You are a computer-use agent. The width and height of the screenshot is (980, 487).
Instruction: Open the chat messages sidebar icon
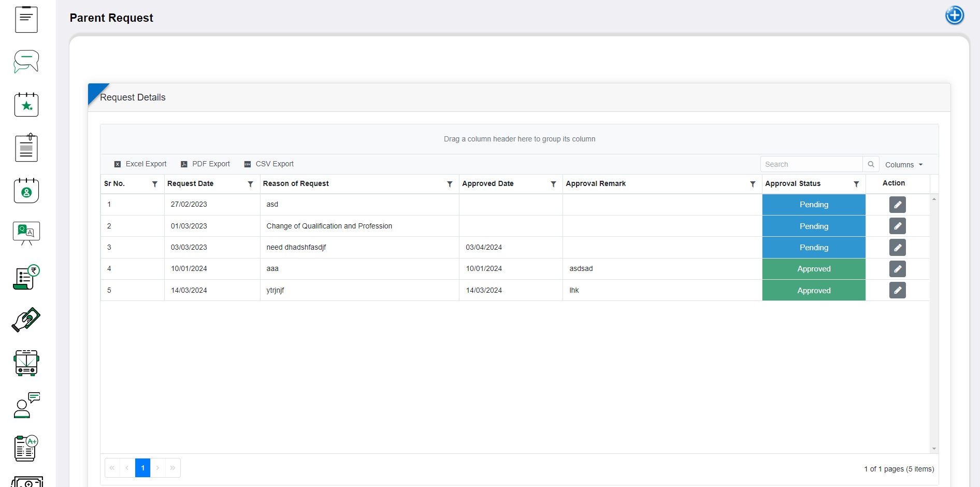(x=26, y=62)
